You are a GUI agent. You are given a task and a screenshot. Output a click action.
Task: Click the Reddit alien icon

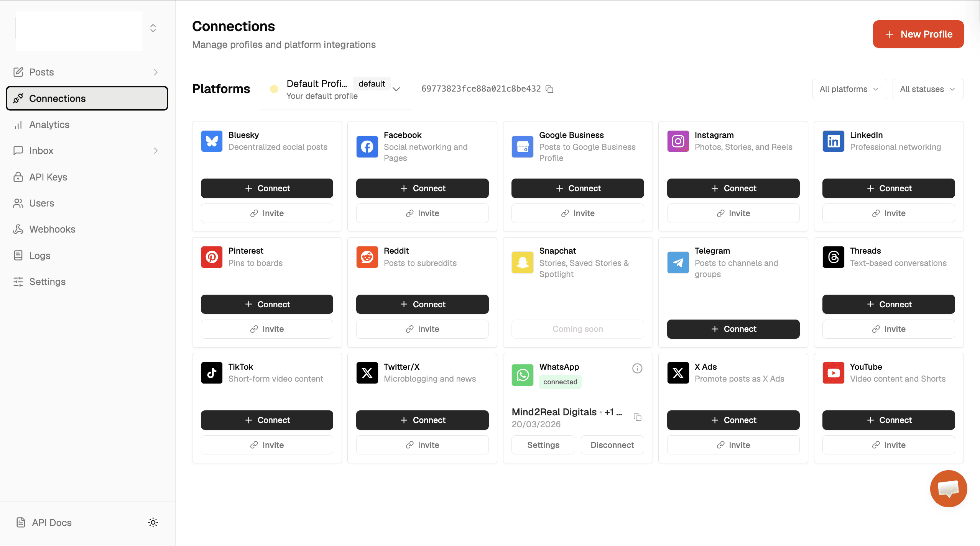click(x=367, y=257)
